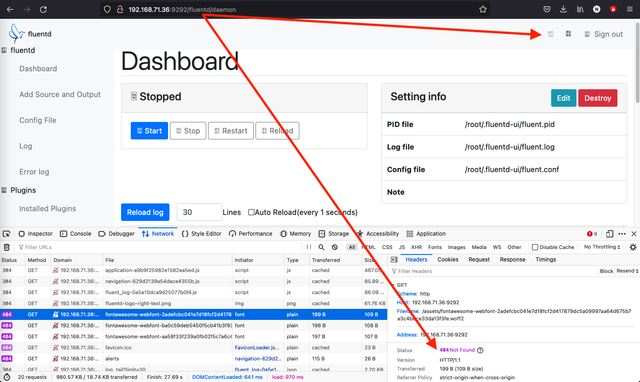Click the page vertical scrollbar
Image resolution: width=640 pixels, height=382 pixels.
pyautogui.click(x=638, y=63)
